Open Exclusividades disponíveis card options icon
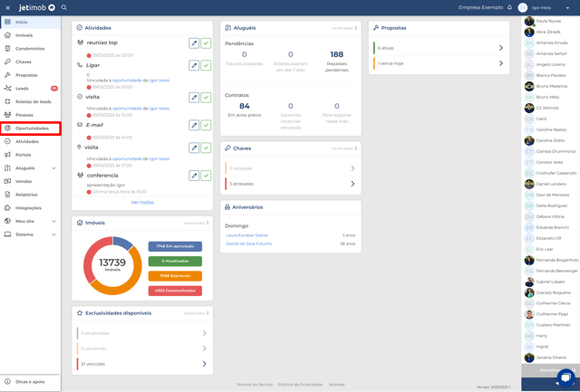 pyautogui.click(x=208, y=313)
